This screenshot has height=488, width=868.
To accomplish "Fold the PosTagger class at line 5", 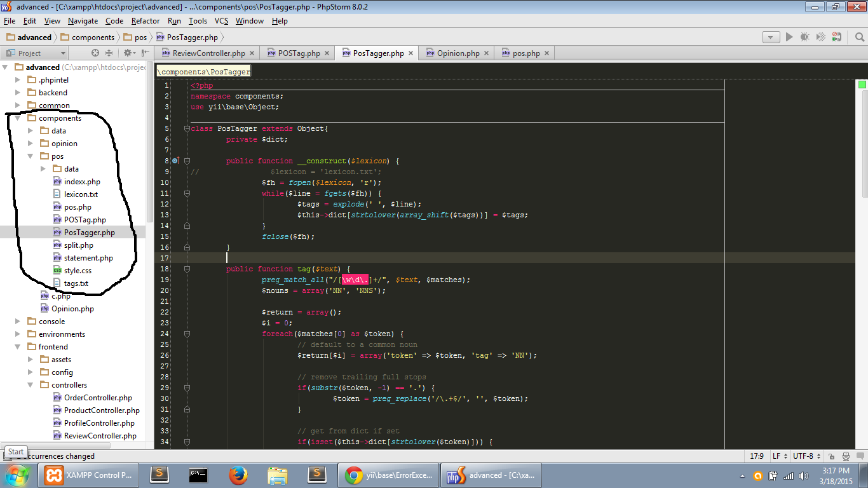I will 187,128.
